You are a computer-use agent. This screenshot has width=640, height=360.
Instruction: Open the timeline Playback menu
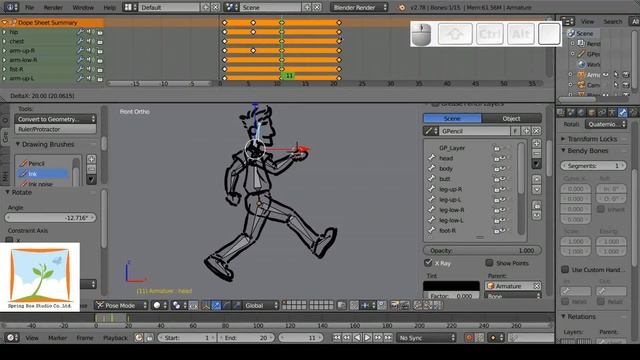pos(115,338)
